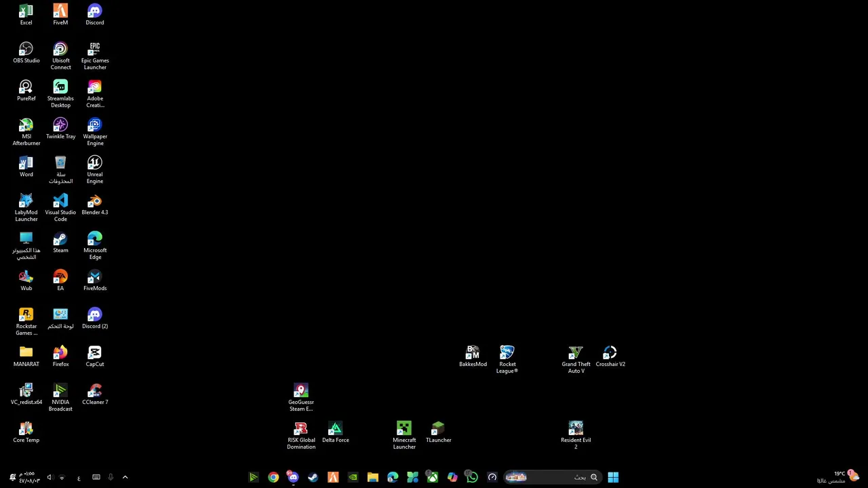This screenshot has height=488, width=868.
Task: Open the RISK Global Domination shortcut
Action: pos(301,436)
